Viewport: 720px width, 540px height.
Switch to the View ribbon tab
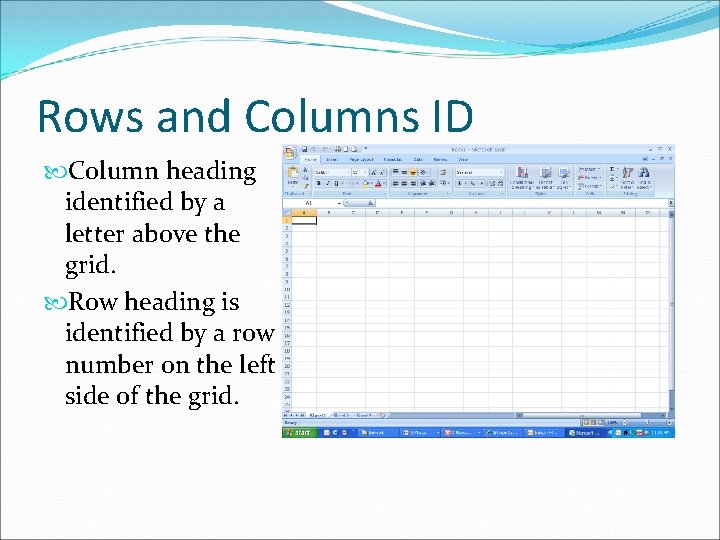463,159
